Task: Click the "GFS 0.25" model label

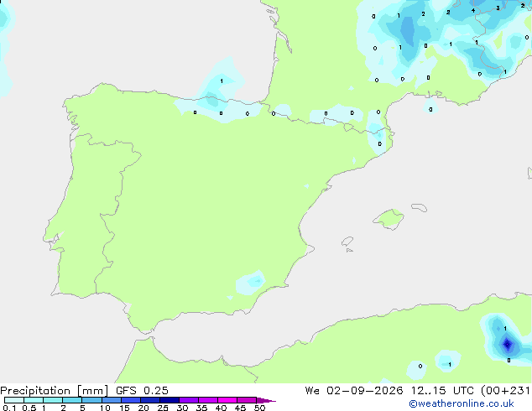Action: (x=142, y=391)
